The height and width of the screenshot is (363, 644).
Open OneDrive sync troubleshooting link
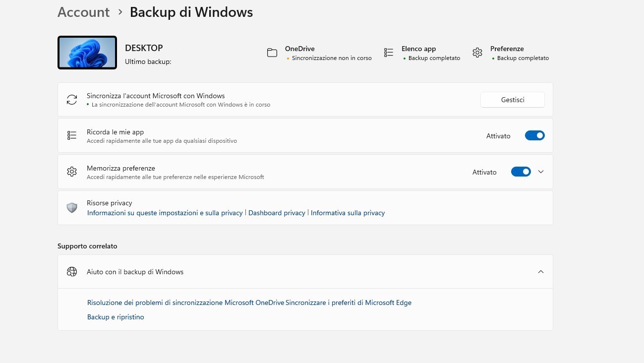pos(185,302)
